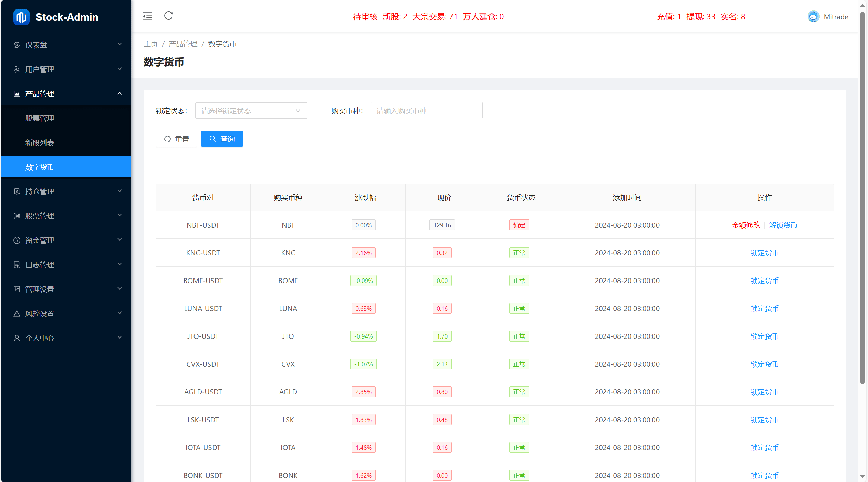
Task: Click 金额修改 on NBT-USDT row
Action: 745,225
